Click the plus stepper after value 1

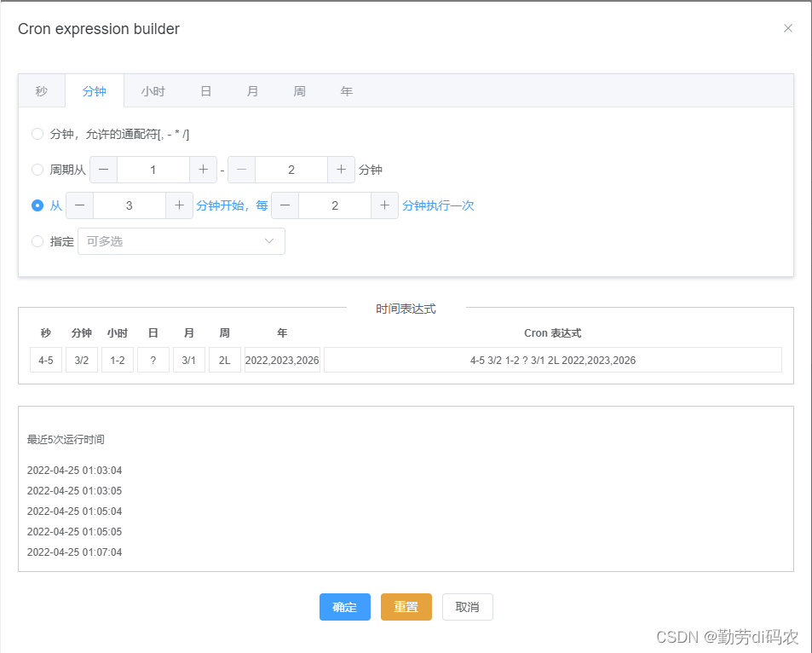tap(204, 169)
